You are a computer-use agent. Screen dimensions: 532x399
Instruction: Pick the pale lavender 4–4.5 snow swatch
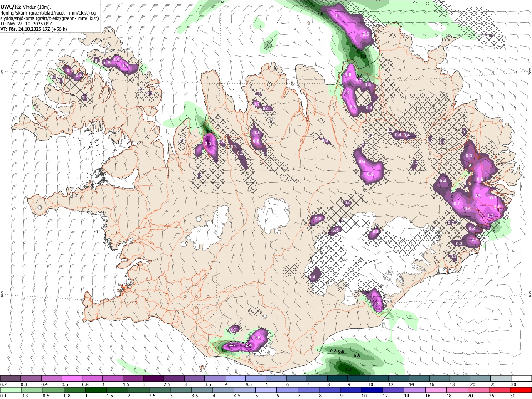coord(234,379)
